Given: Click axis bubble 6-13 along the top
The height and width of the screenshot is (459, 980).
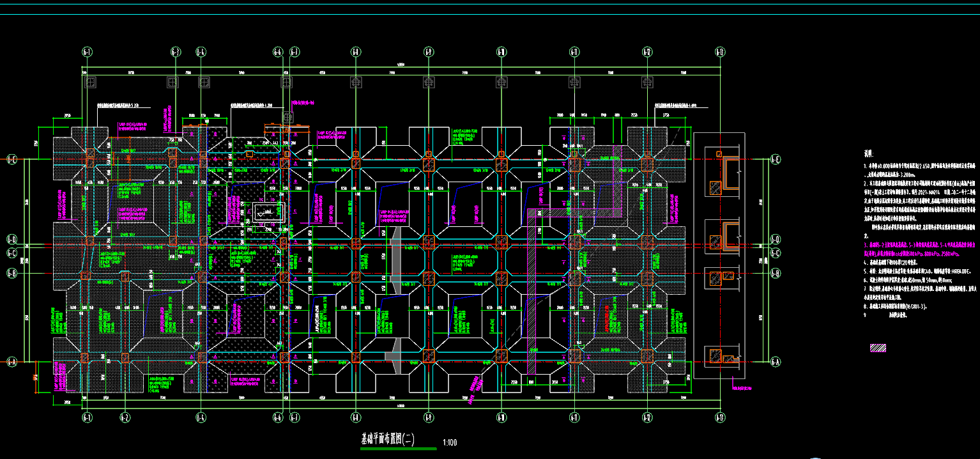Looking at the screenshot, I should (720, 52).
